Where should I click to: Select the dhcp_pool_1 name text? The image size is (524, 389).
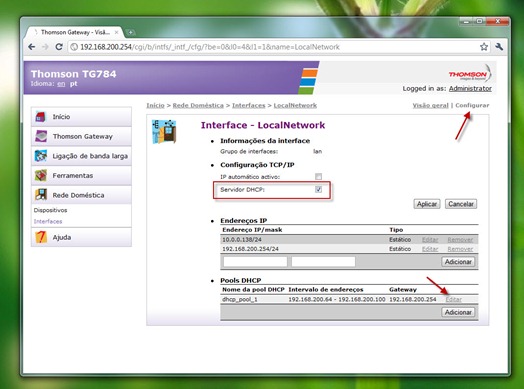point(240,299)
